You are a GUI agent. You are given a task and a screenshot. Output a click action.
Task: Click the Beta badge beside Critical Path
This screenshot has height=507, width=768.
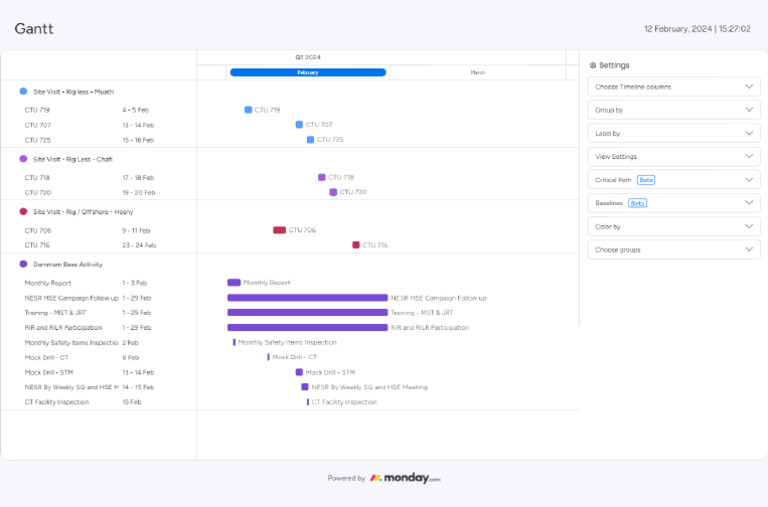(x=646, y=180)
